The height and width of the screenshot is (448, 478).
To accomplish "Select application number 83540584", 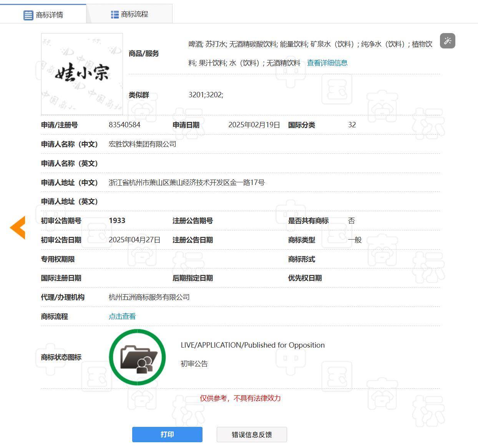I will [124, 125].
